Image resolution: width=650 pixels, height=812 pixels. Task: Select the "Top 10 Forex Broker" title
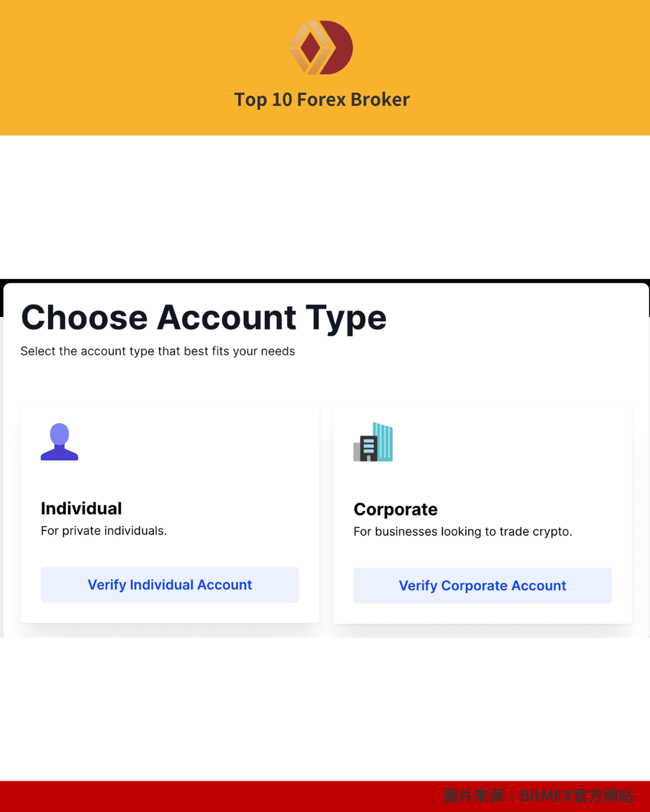[322, 99]
